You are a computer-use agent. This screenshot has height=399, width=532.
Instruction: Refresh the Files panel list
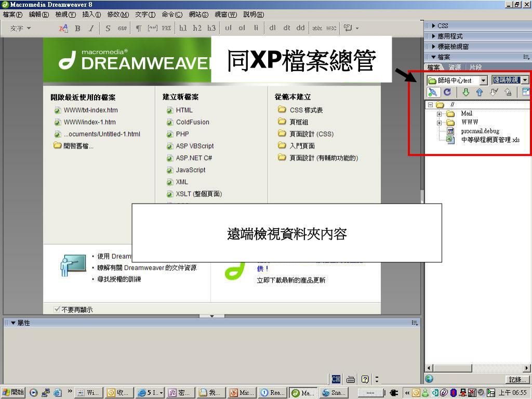click(447, 92)
